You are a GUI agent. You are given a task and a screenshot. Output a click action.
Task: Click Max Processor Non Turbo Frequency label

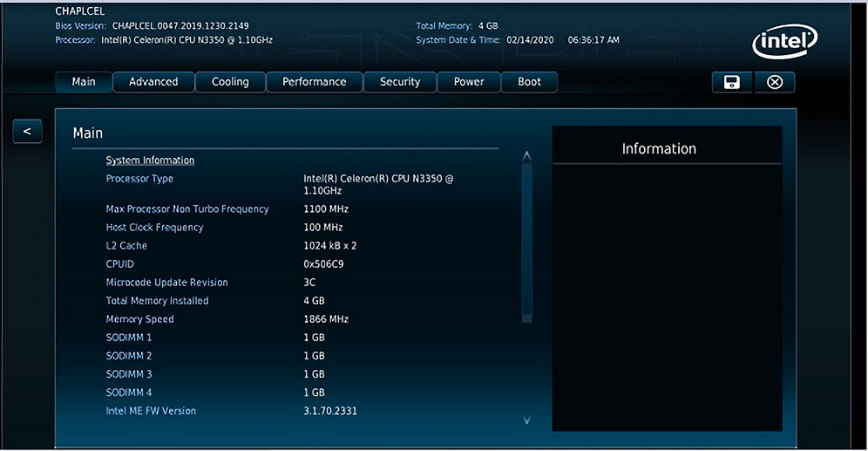187,208
